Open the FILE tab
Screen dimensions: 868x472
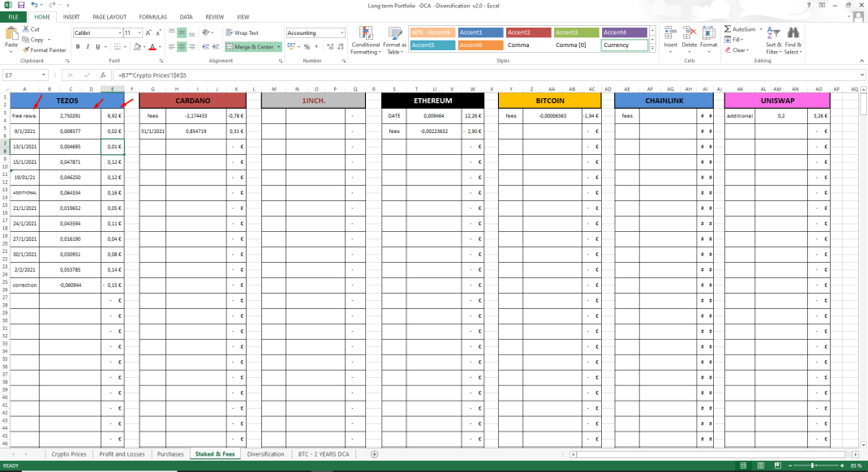point(13,17)
